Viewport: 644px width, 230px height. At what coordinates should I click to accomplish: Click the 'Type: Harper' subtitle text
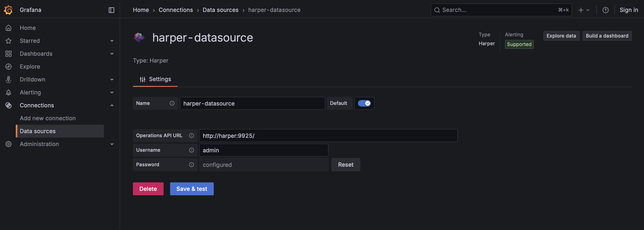(150, 61)
